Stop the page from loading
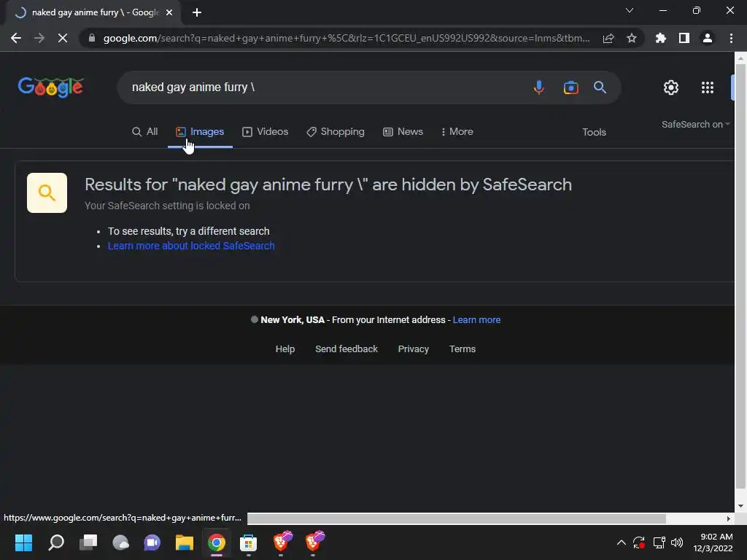 coord(63,38)
